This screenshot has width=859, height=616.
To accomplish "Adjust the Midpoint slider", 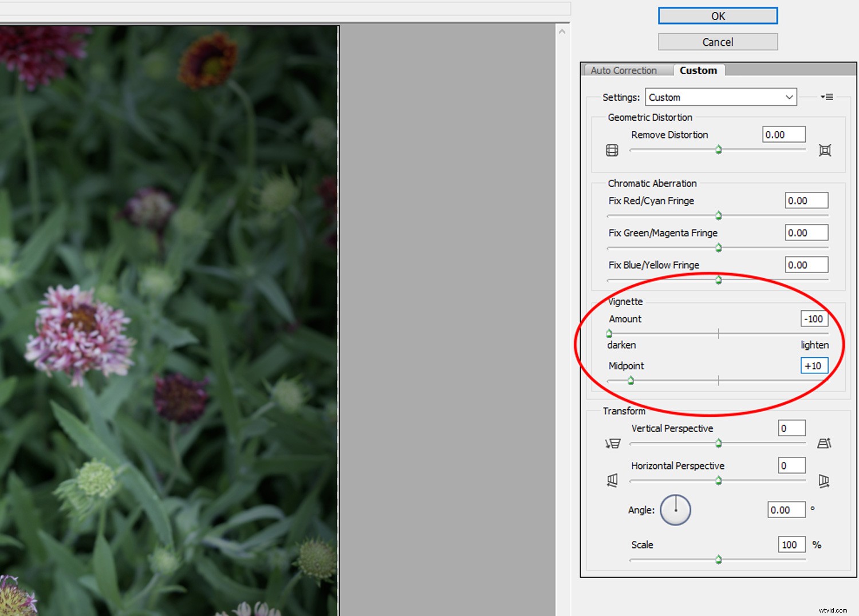I will click(x=631, y=380).
